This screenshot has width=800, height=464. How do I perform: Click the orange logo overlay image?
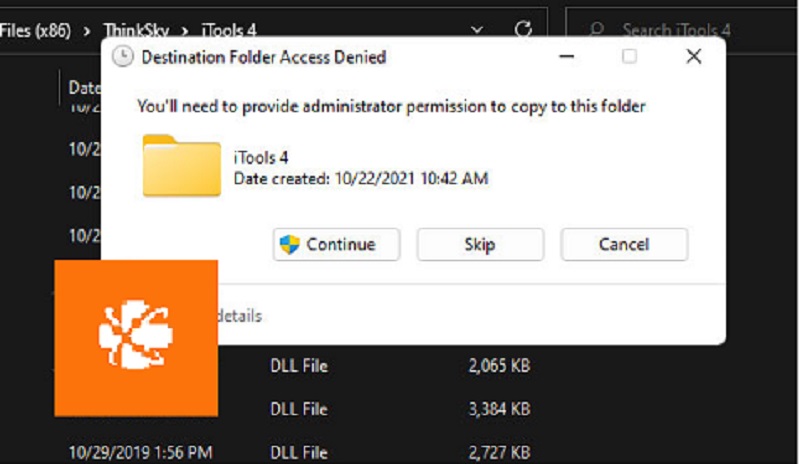click(x=136, y=338)
